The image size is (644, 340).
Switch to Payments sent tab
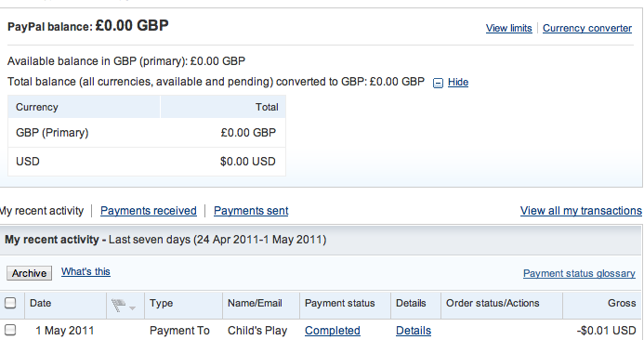point(251,211)
